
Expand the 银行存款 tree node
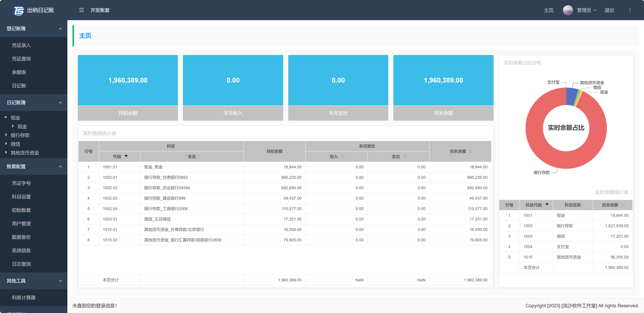[6, 135]
